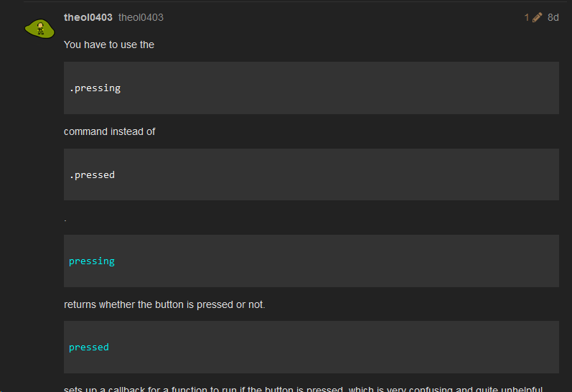Screen dimensions: 572x392
Task: Open the 8d post date link
Action: pyautogui.click(x=553, y=17)
